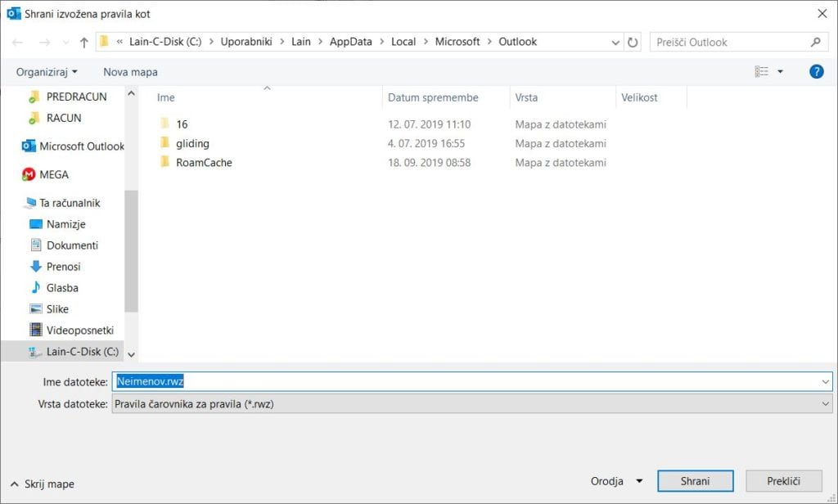This screenshot has height=504, width=838.
Task: Click the gliding folder icon
Action: point(164,143)
